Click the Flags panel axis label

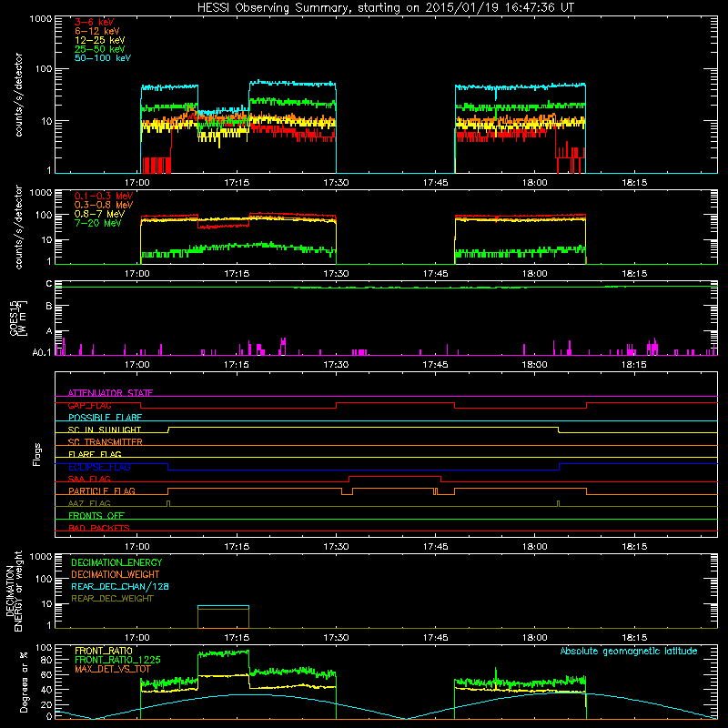coord(37,454)
